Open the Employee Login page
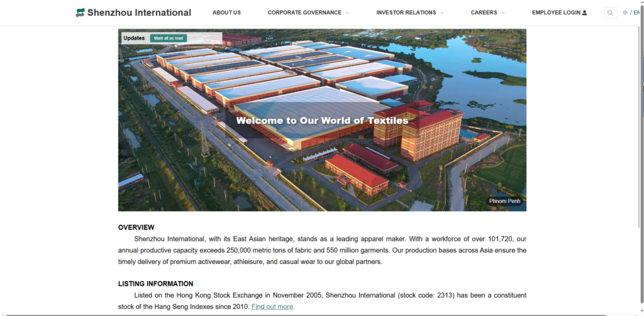This screenshot has width=644, height=316. [x=556, y=13]
